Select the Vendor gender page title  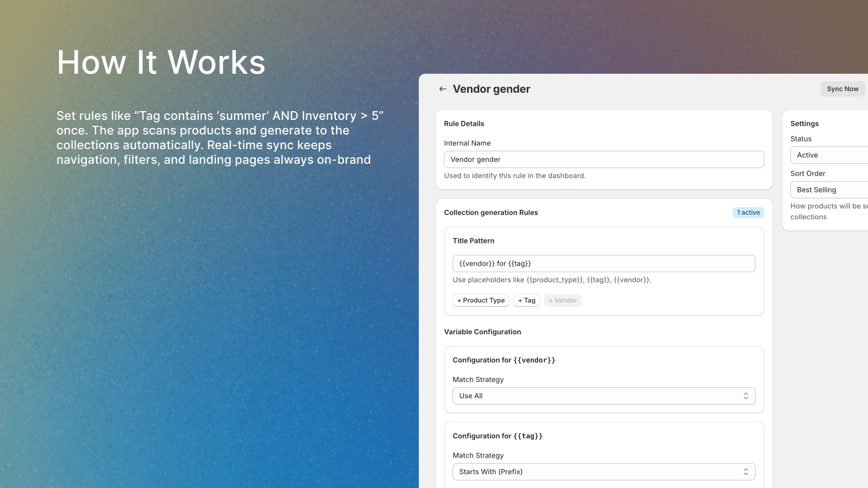[x=492, y=89]
